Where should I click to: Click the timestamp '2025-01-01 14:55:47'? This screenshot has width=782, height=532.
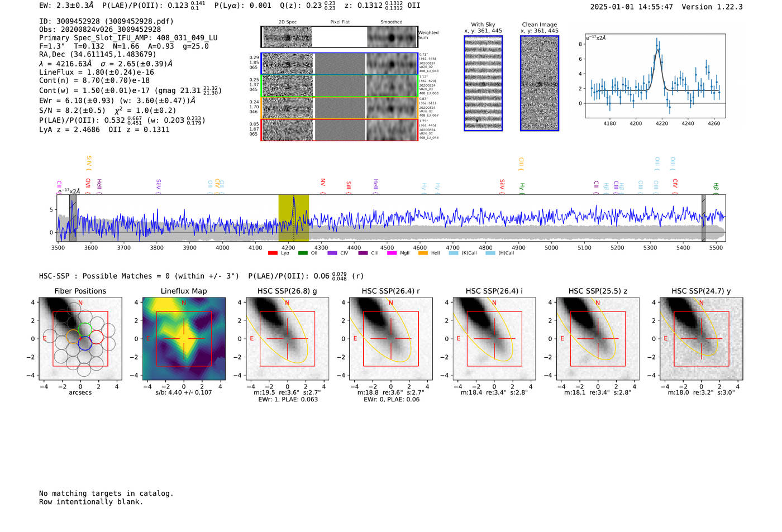pos(631,7)
